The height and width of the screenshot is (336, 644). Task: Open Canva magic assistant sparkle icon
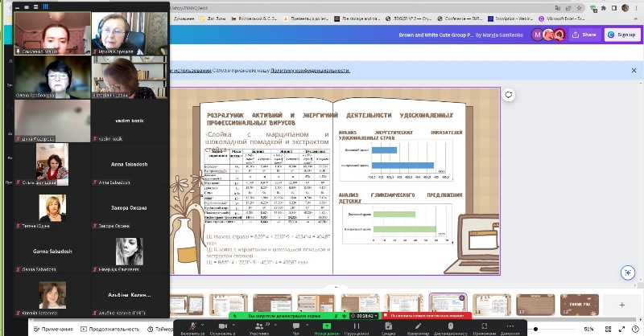tap(628, 272)
